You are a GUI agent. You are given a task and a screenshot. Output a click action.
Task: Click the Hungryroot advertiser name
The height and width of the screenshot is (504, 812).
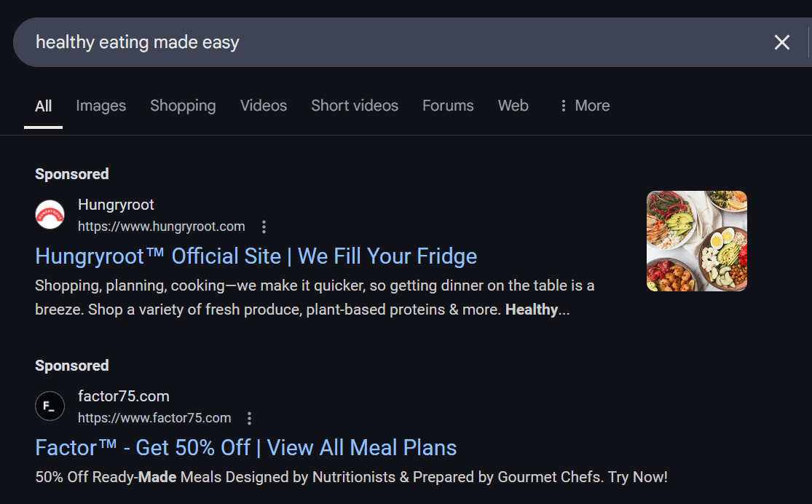[x=116, y=205]
